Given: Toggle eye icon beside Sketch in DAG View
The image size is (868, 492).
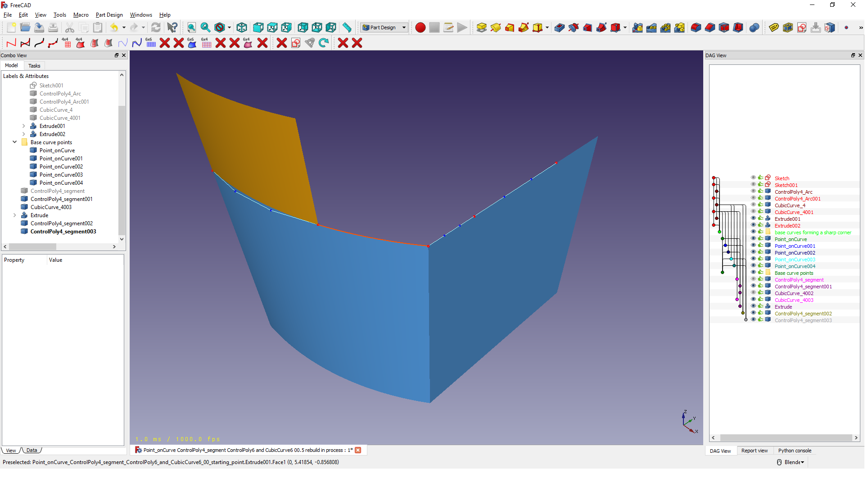Looking at the screenshot, I should tap(753, 178).
